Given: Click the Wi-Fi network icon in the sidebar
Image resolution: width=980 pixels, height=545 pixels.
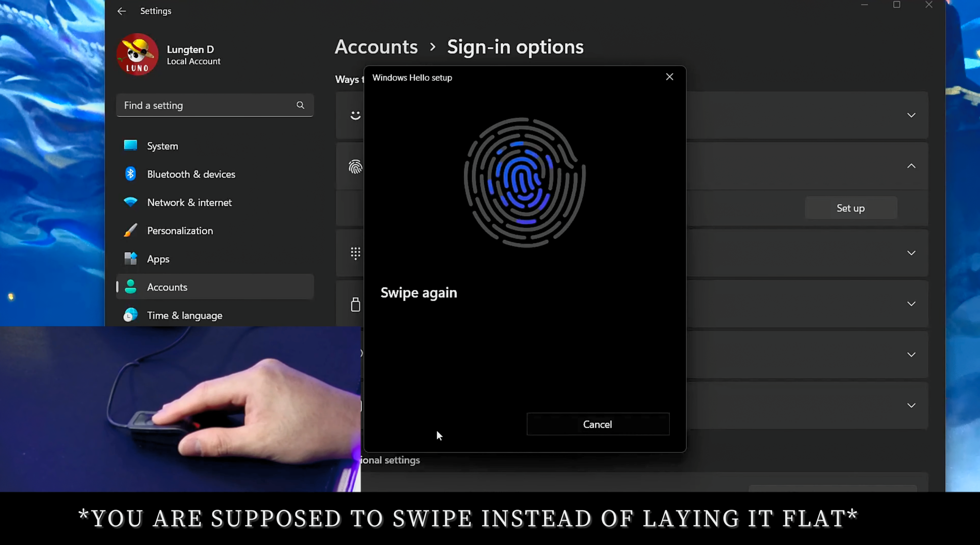Looking at the screenshot, I should 130,202.
